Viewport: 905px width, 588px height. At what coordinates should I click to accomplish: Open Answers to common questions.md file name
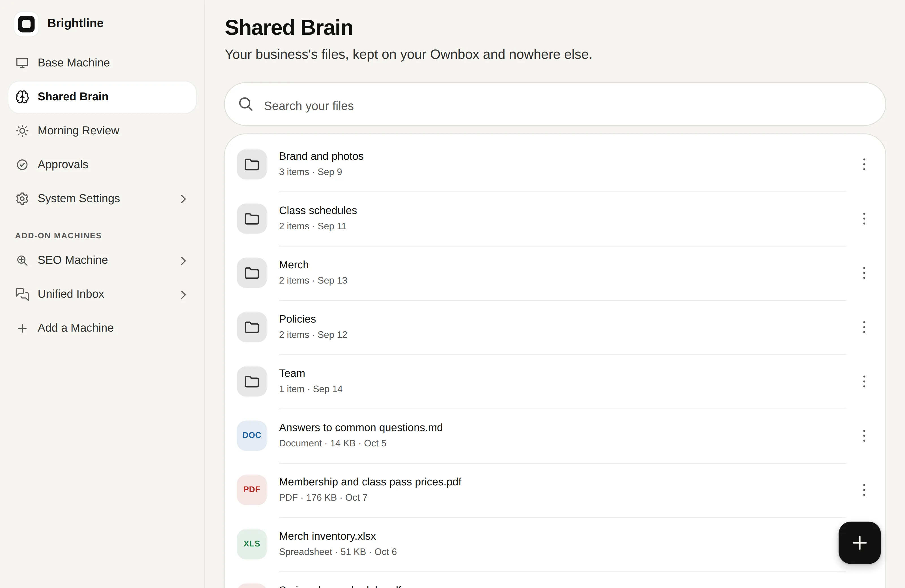pos(361,428)
